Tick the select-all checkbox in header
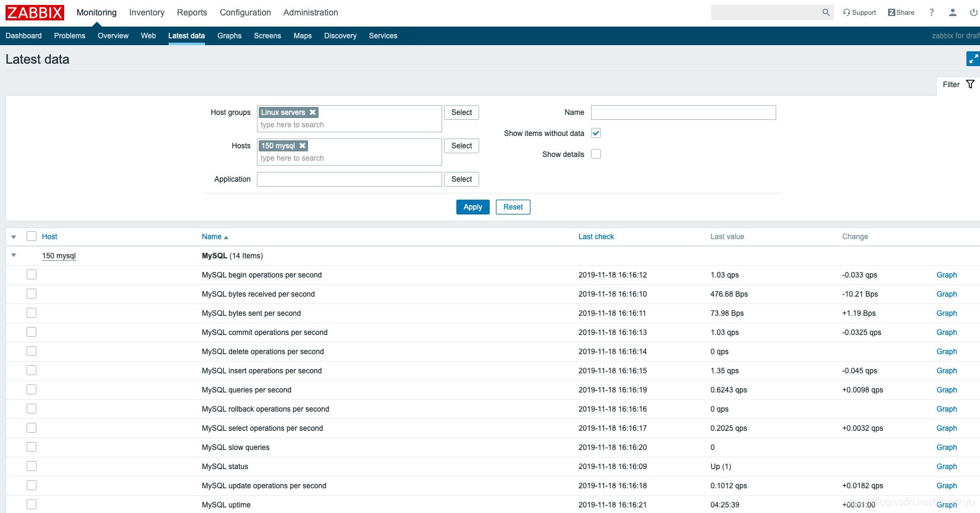The width and height of the screenshot is (980, 513). click(x=31, y=236)
